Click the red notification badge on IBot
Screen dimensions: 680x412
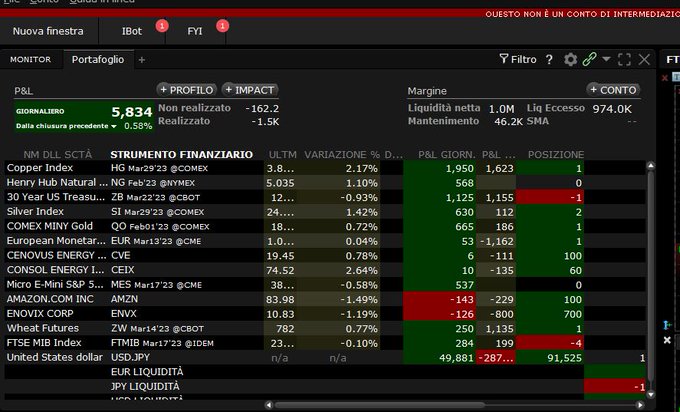coord(162,26)
